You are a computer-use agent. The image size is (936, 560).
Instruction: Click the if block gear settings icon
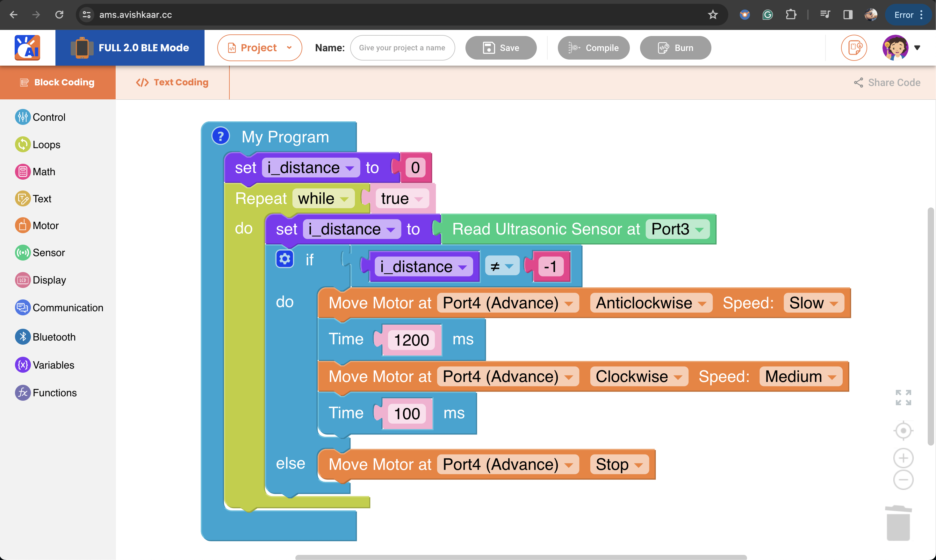pyautogui.click(x=284, y=259)
